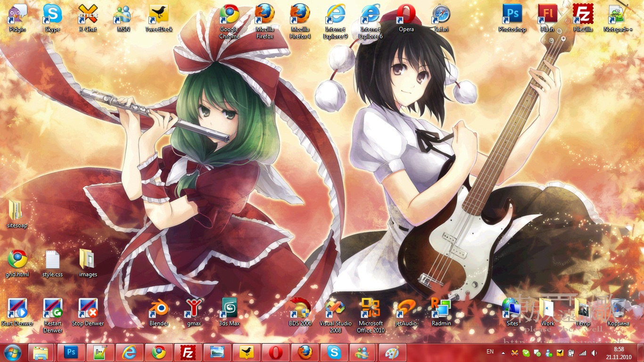The width and height of the screenshot is (644, 362).
Task: Click the Flash desktop shortcut
Action: (x=547, y=18)
